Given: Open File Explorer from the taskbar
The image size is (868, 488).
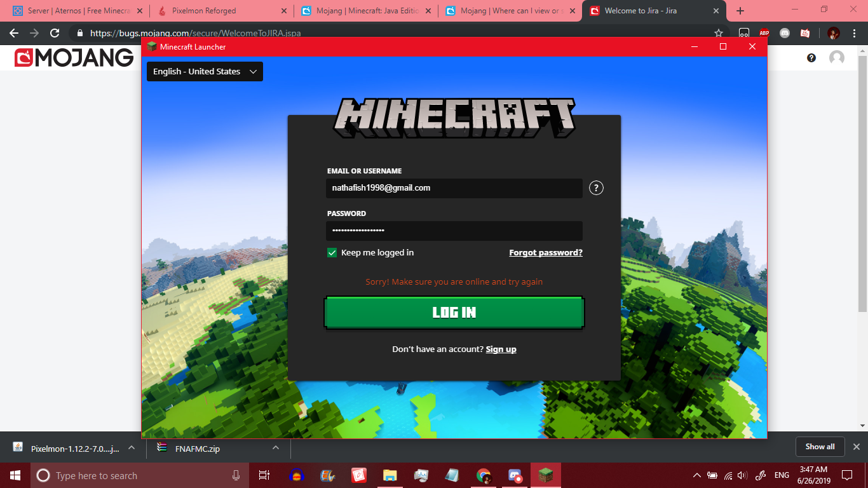Looking at the screenshot, I should (x=390, y=475).
